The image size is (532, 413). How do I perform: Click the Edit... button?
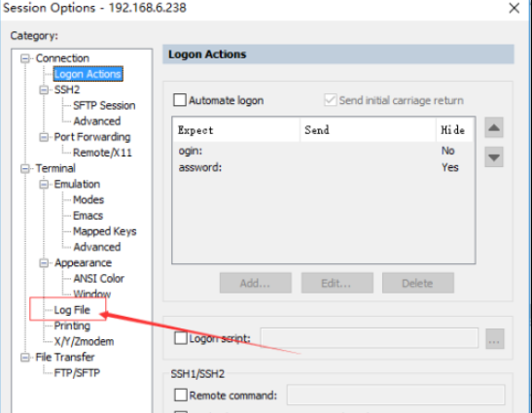(x=337, y=283)
